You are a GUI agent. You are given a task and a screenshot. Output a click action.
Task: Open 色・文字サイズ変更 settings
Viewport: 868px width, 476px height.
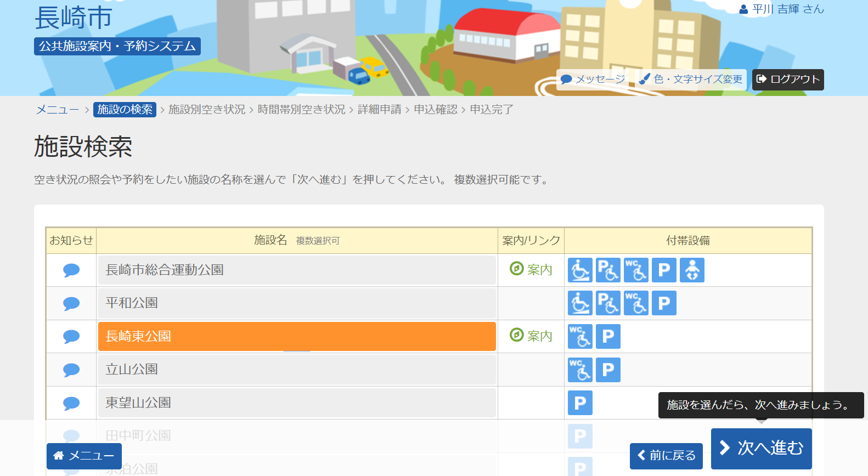(x=691, y=80)
